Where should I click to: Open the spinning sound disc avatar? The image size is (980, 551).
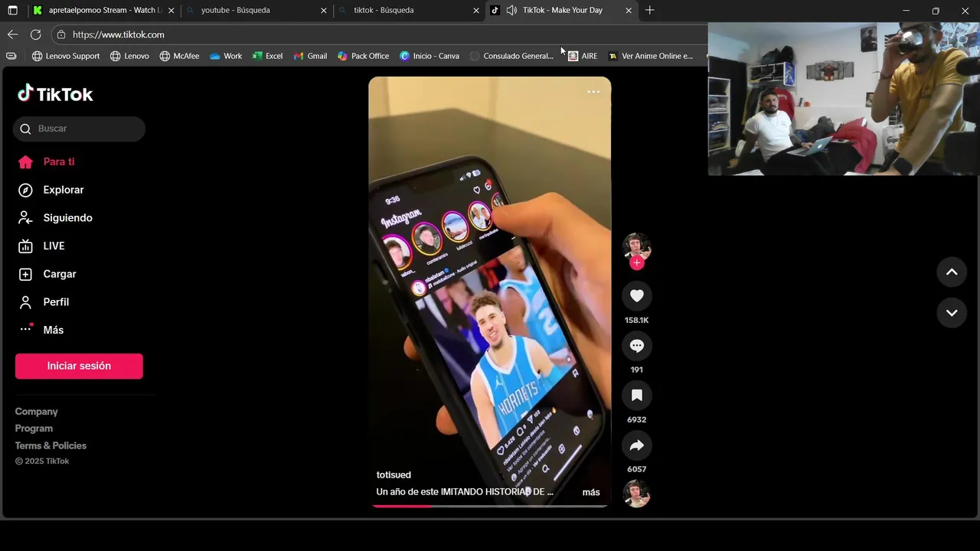point(636,494)
